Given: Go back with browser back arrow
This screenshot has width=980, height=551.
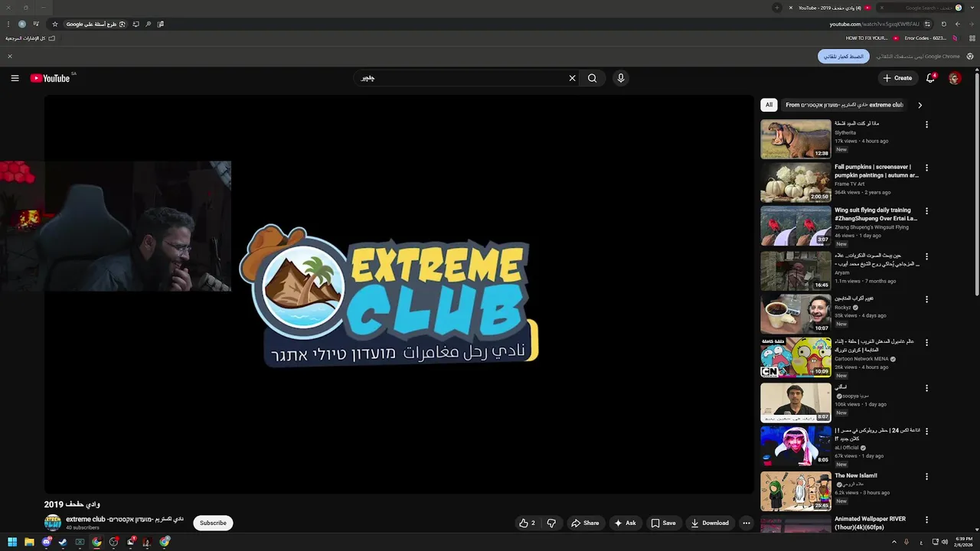Looking at the screenshot, I should tap(957, 24).
